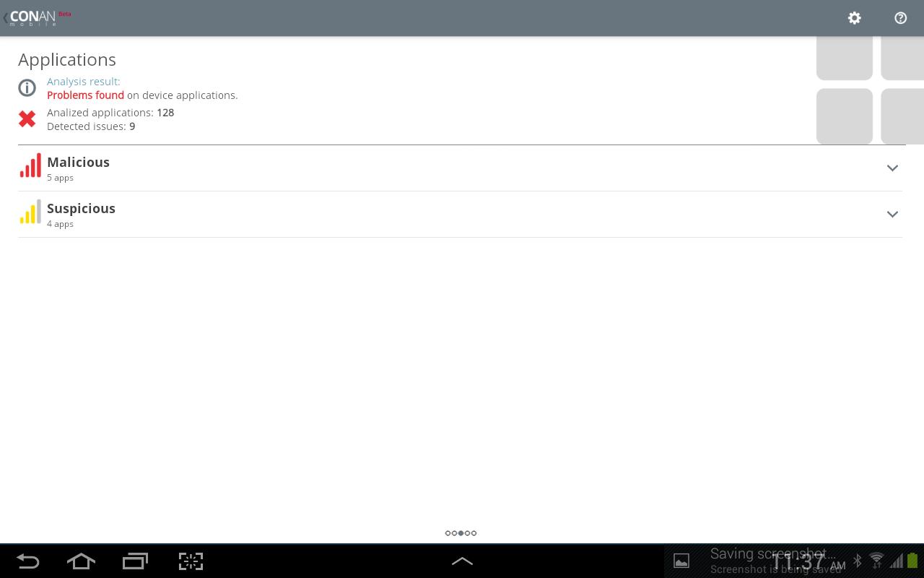This screenshot has height=578, width=924.
Task: Tap the yellow Suspicious signal bars icon
Action: pos(30,212)
